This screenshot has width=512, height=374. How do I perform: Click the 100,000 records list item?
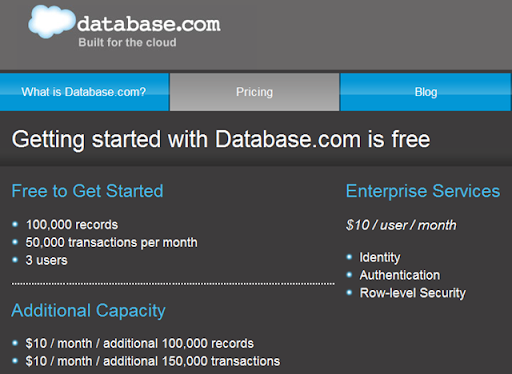click(72, 225)
